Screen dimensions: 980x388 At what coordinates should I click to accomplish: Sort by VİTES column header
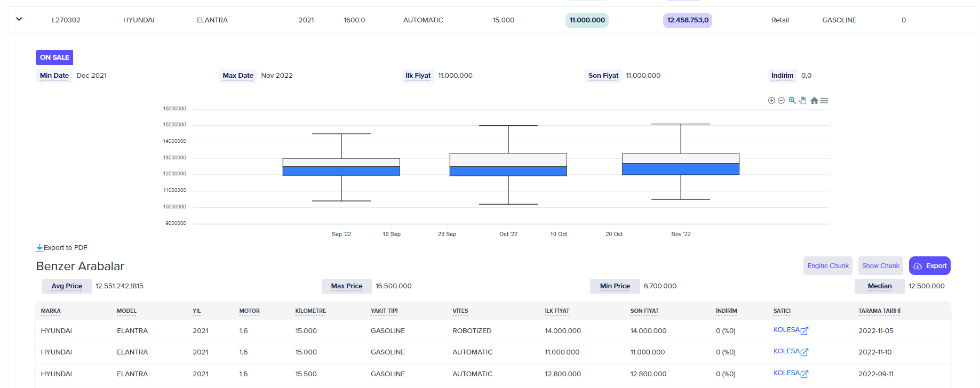point(460,311)
